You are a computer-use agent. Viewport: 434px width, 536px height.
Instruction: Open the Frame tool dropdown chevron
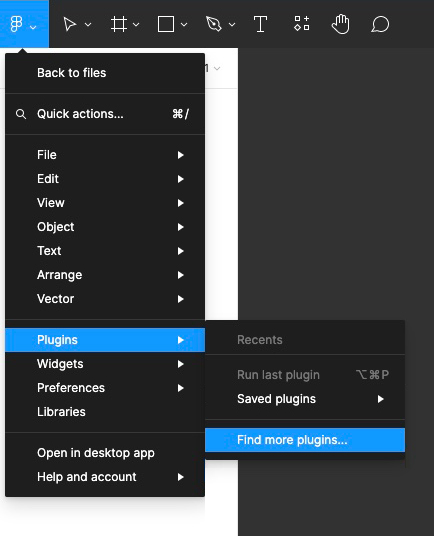tap(136, 25)
